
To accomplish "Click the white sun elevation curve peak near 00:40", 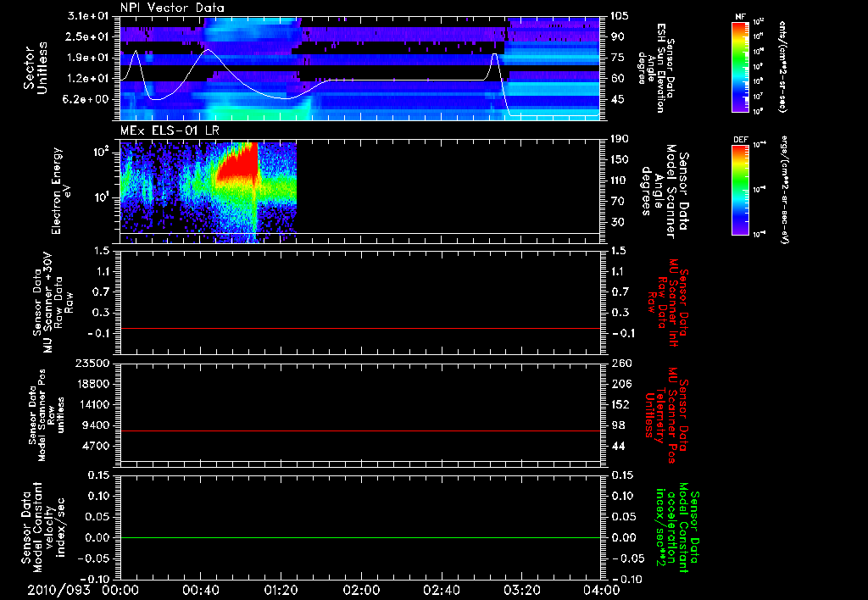I will click(x=208, y=50).
